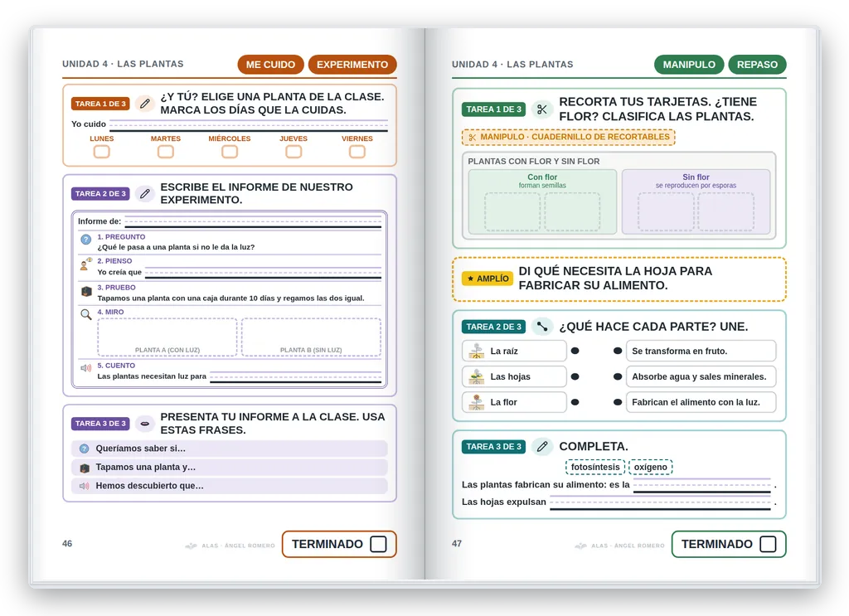Click the yellow AMPLÍO badge
The width and height of the screenshot is (849, 616).
coord(488,279)
